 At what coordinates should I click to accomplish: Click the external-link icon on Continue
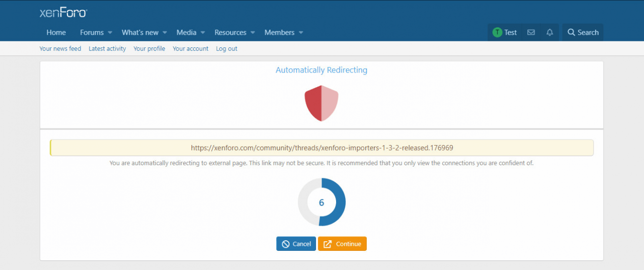click(x=328, y=244)
